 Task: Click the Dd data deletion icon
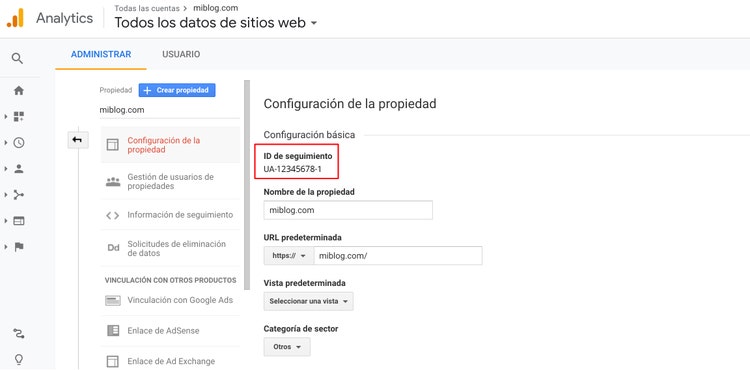(x=113, y=248)
